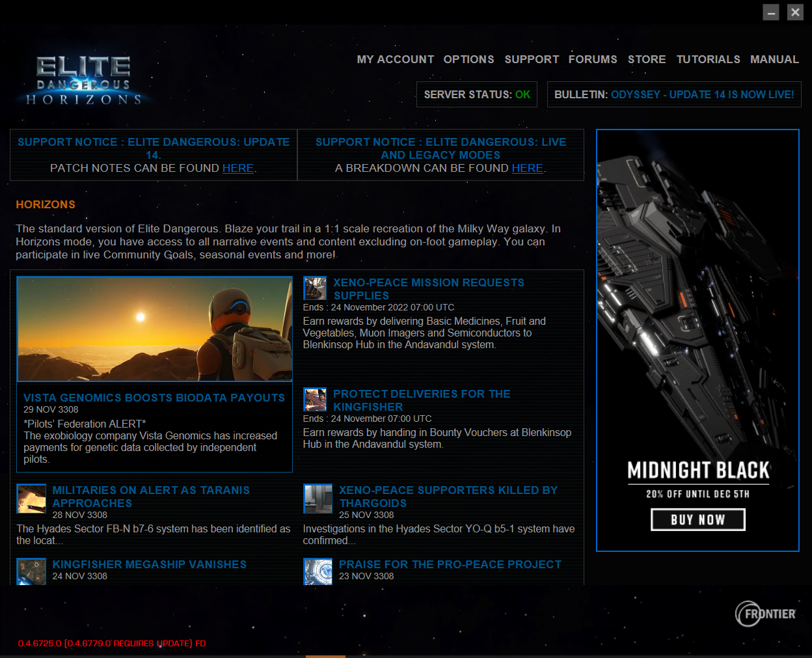Open the Xeno-Peace Mission Requests article thumbnail icon
The image size is (812, 658).
[316, 288]
